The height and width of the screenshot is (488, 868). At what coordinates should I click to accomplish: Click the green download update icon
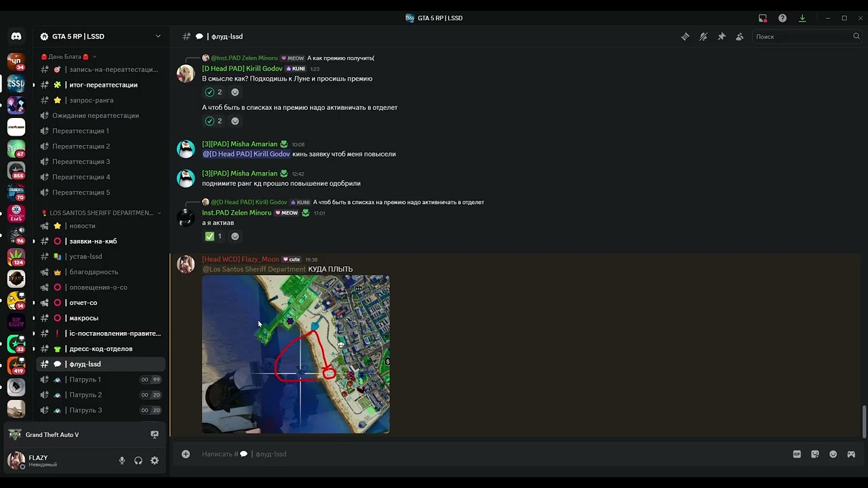[802, 18]
